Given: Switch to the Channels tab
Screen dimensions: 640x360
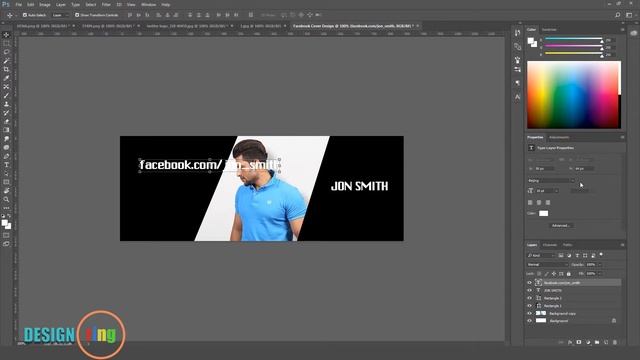Looking at the screenshot, I should tap(549, 245).
